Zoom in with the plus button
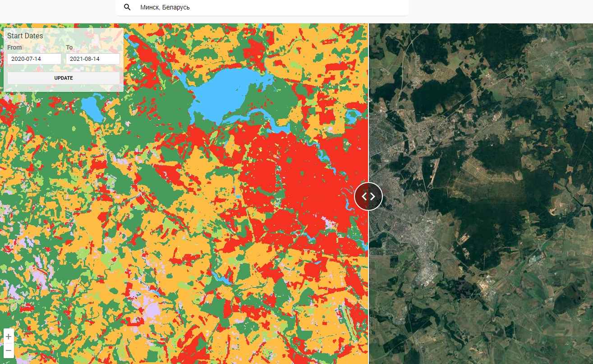The image size is (593, 364). [9, 337]
